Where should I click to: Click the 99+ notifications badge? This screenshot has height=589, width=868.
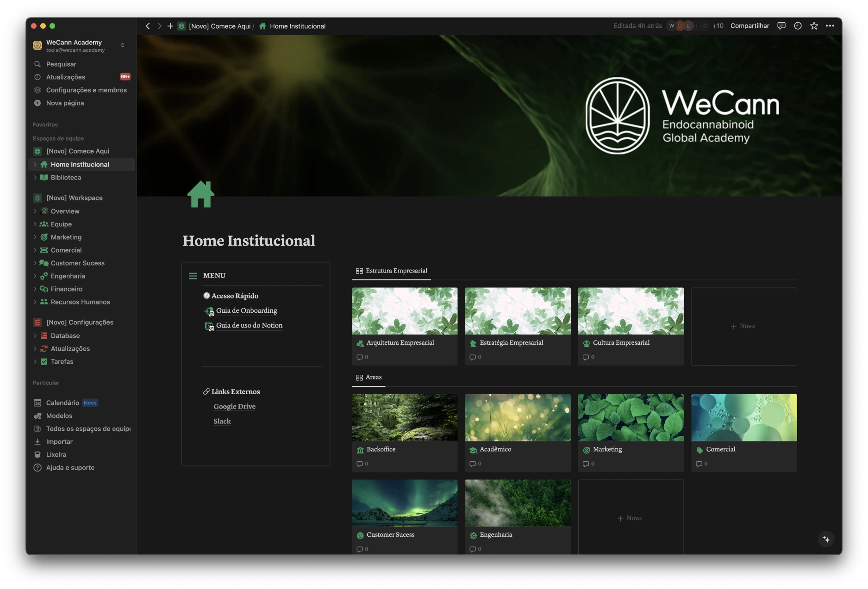point(125,77)
